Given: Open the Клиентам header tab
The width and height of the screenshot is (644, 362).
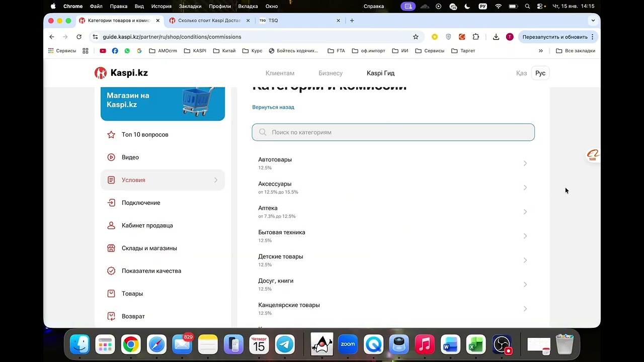Looking at the screenshot, I should pos(280,73).
